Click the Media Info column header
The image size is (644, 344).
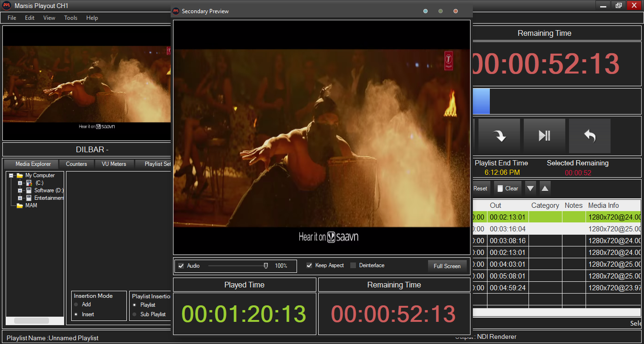(x=613, y=205)
